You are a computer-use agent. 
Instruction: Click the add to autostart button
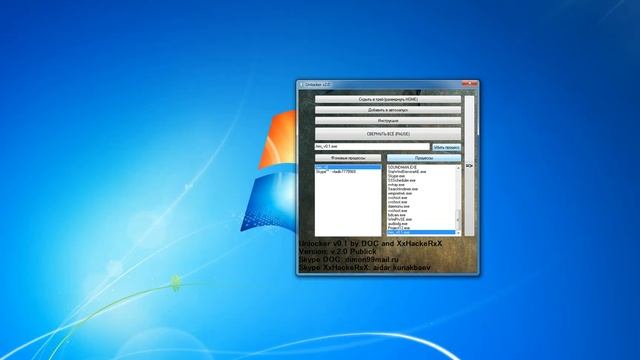click(388, 110)
